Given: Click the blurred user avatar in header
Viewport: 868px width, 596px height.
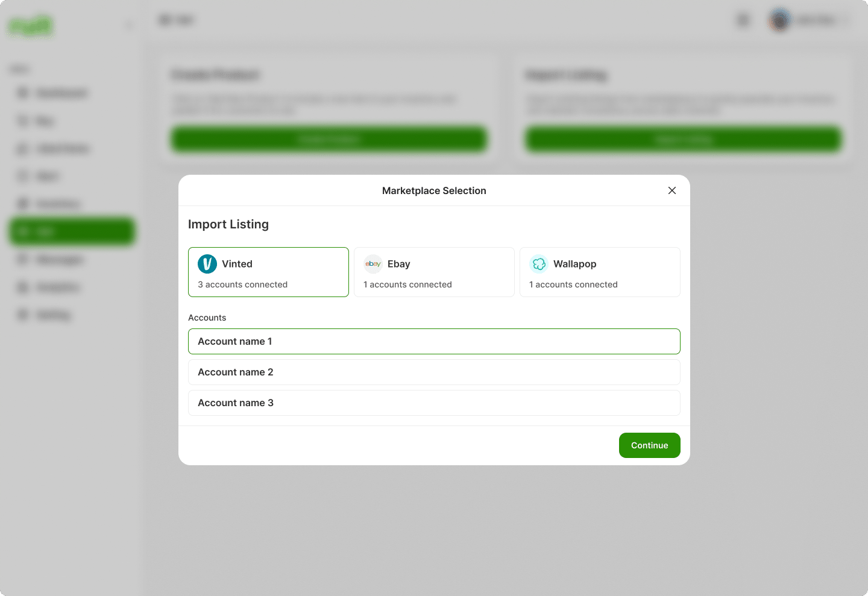Looking at the screenshot, I should tap(779, 20).
